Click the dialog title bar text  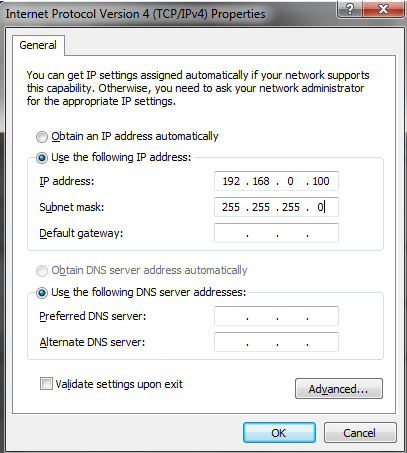(136, 14)
